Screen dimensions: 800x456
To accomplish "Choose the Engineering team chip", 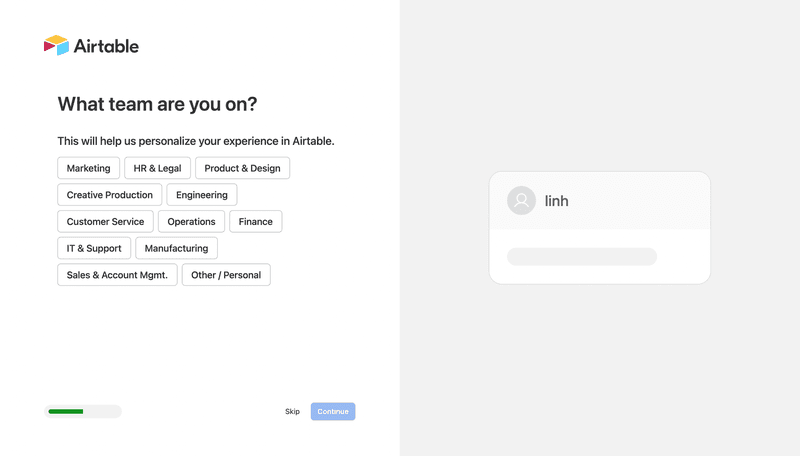I will click(202, 195).
